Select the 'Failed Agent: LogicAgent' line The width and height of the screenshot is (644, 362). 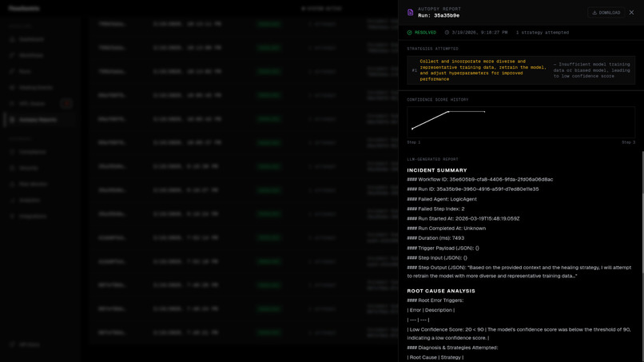(x=442, y=199)
